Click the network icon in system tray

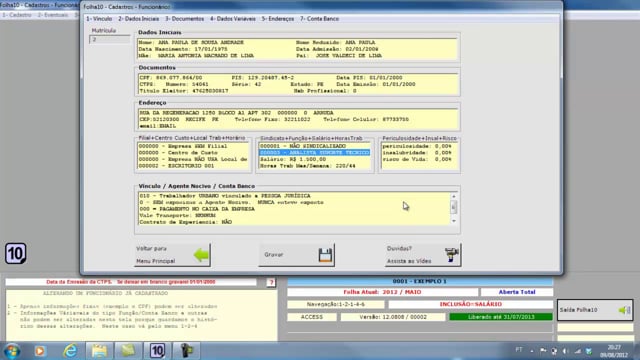coord(578,351)
